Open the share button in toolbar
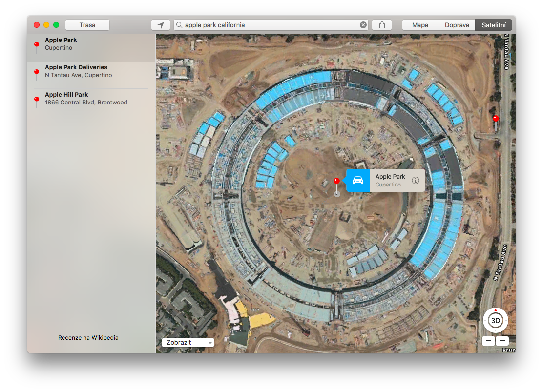543x392 pixels. coord(382,25)
